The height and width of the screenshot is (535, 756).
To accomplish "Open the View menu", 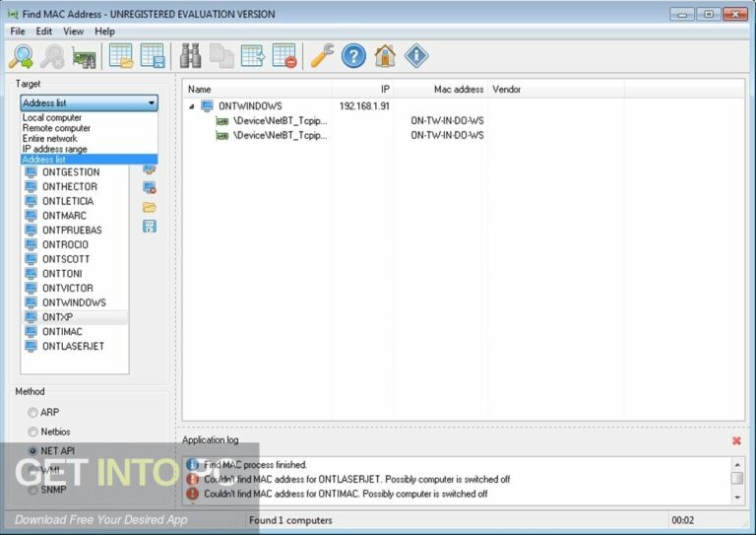I will [x=73, y=32].
